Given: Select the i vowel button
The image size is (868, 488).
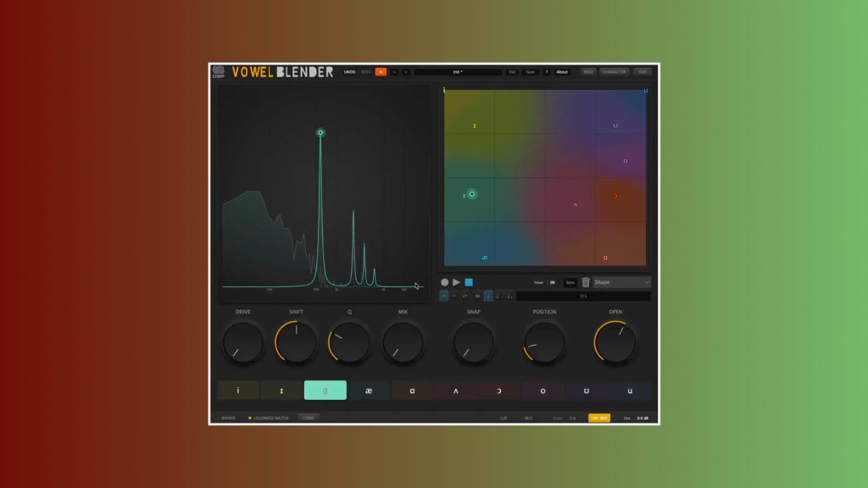Looking at the screenshot, I should pyautogui.click(x=238, y=390).
